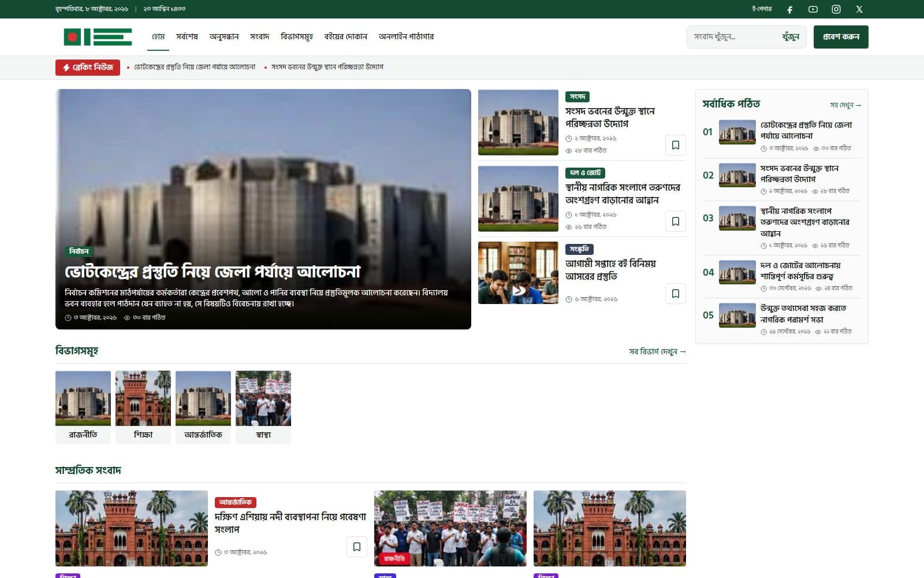Click the সর্বাধিক পঠিত heading
Screen dimensions: 924x578
pos(731,104)
